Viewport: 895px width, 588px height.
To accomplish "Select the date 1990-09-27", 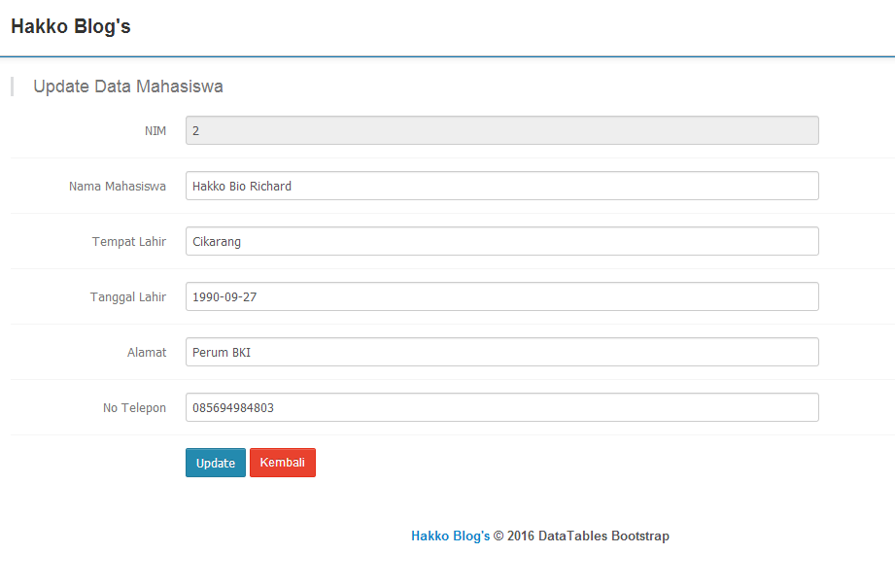I will coord(230,296).
